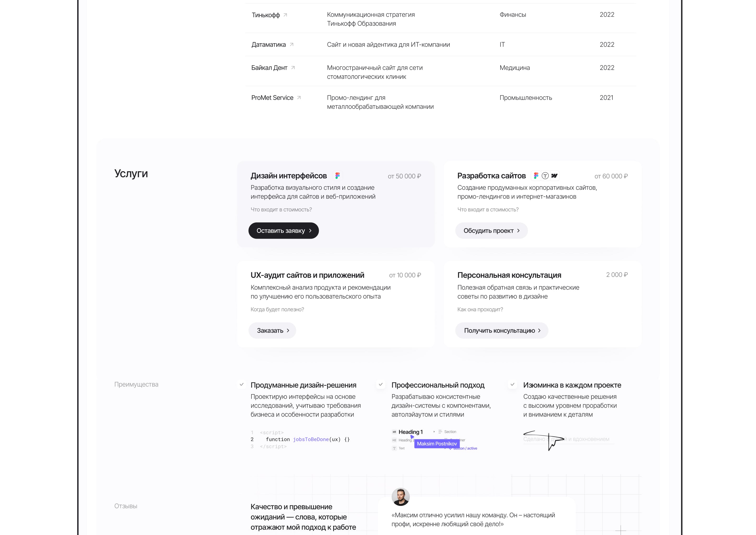Click the reviewer's avatar photo

point(400,497)
